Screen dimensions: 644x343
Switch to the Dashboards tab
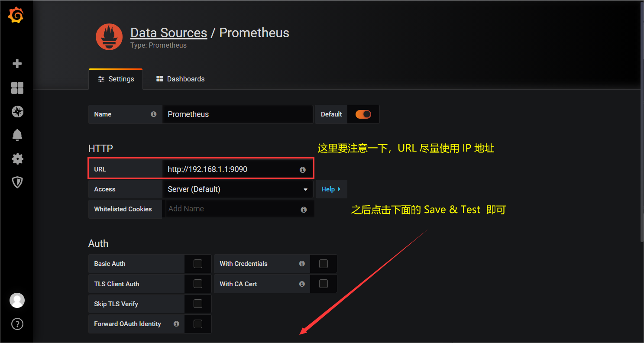(181, 79)
